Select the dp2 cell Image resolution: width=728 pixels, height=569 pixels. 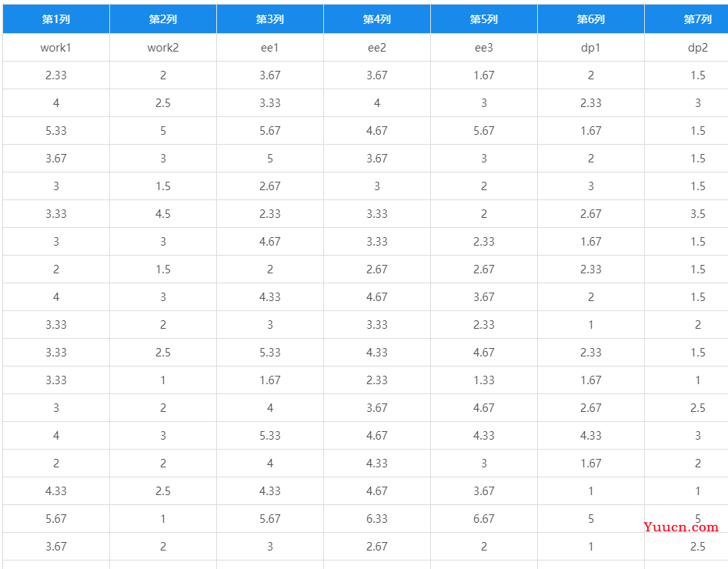686,48
